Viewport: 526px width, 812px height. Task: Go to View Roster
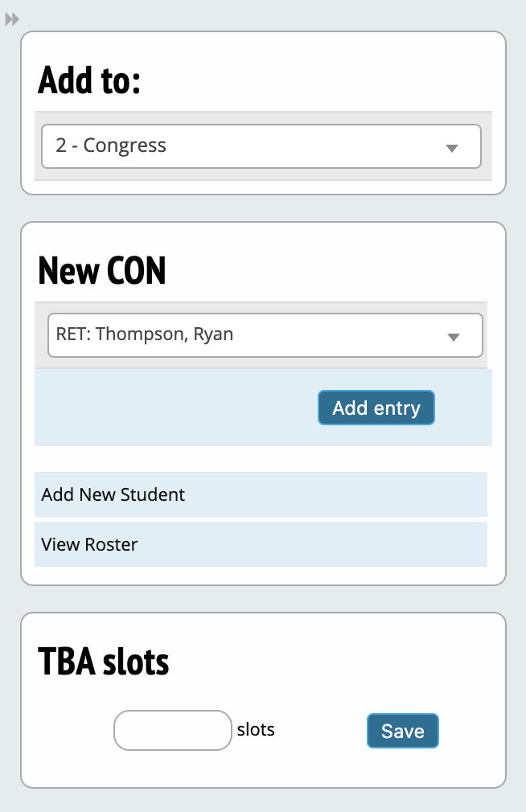pos(90,544)
